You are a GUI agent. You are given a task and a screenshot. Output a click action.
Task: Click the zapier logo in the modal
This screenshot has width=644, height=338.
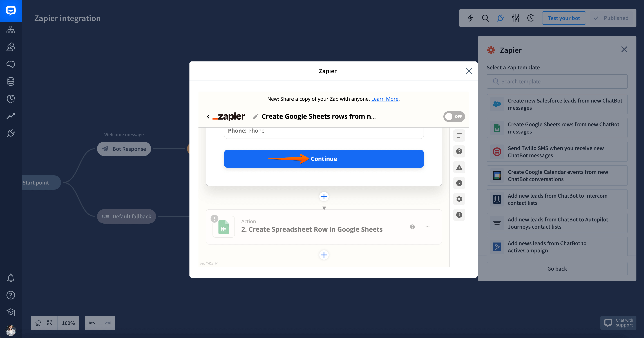229,116
